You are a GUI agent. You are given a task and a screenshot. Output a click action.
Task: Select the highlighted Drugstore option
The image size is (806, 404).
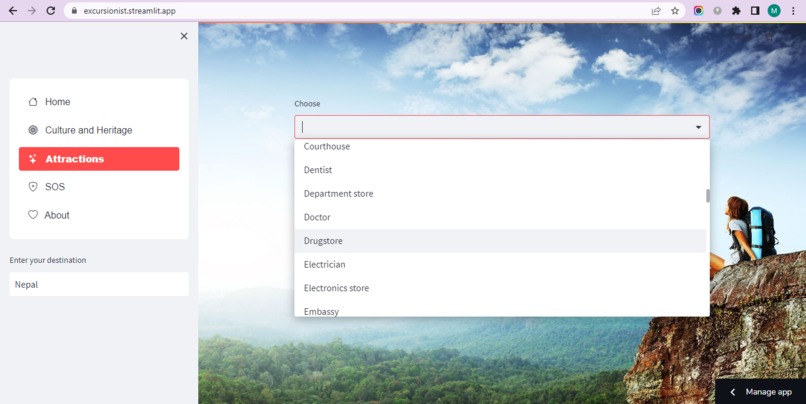click(500, 241)
